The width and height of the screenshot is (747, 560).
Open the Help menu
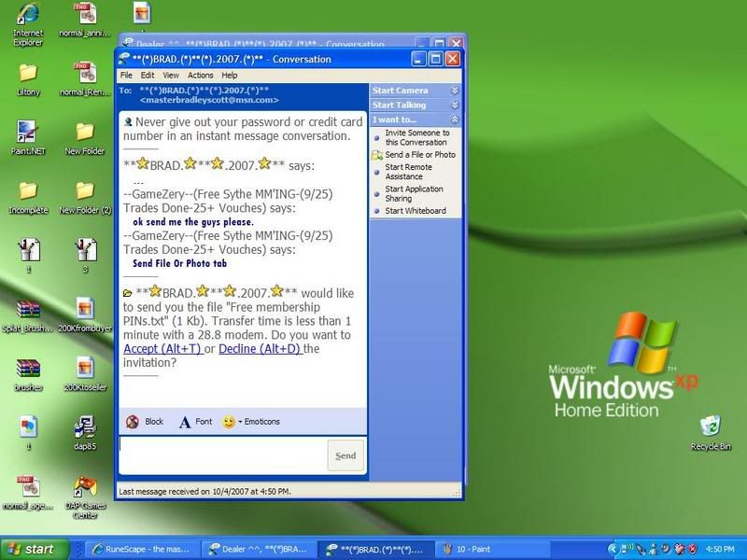tap(229, 76)
